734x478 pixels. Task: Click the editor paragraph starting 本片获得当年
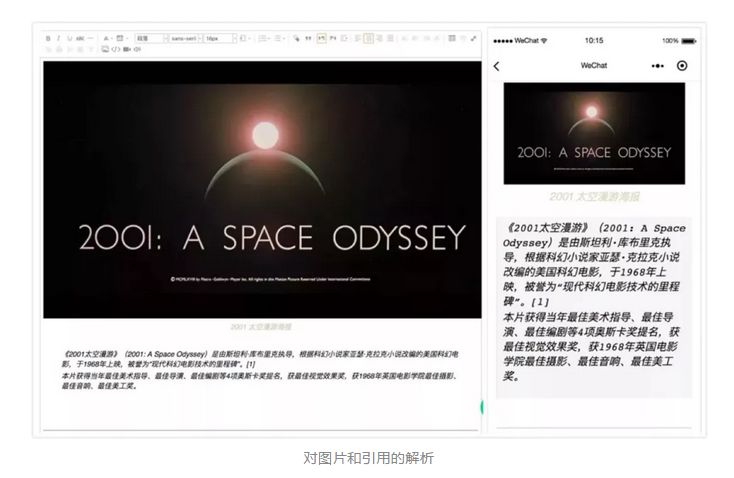pyautogui.click(x=260, y=381)
